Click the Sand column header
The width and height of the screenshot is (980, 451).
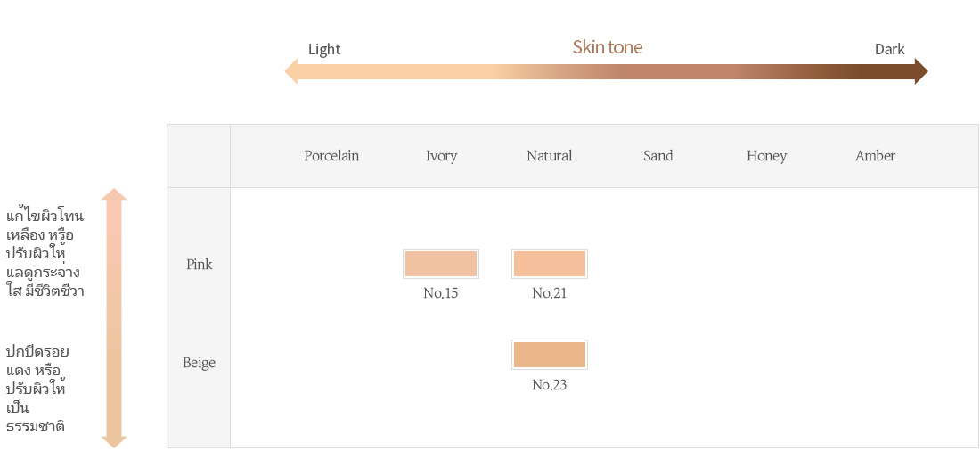click(658, 156)
